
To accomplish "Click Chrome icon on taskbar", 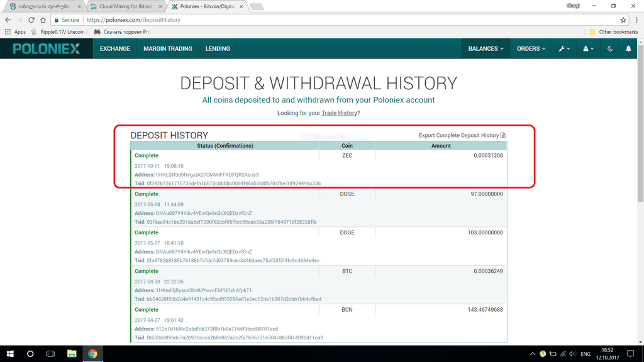I will [92, 353].
